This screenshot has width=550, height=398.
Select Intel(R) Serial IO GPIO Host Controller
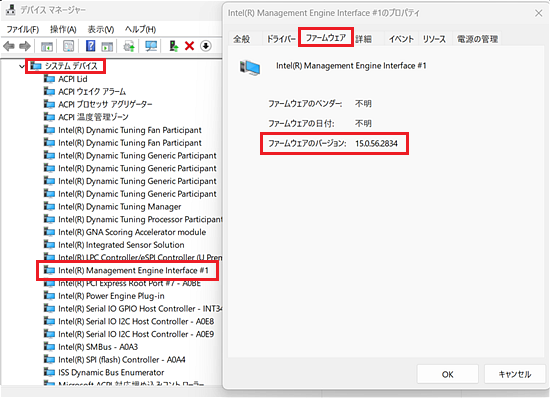(x=140, y=308)
